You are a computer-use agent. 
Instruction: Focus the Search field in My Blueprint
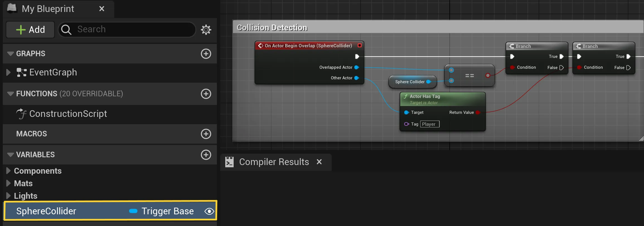127,30
